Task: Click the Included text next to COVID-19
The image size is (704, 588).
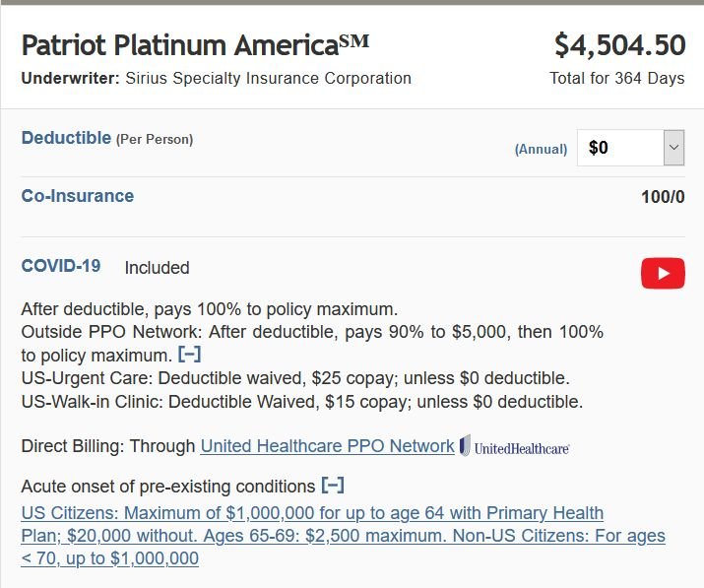Action: pyautogui.click(x=158, y=268)
